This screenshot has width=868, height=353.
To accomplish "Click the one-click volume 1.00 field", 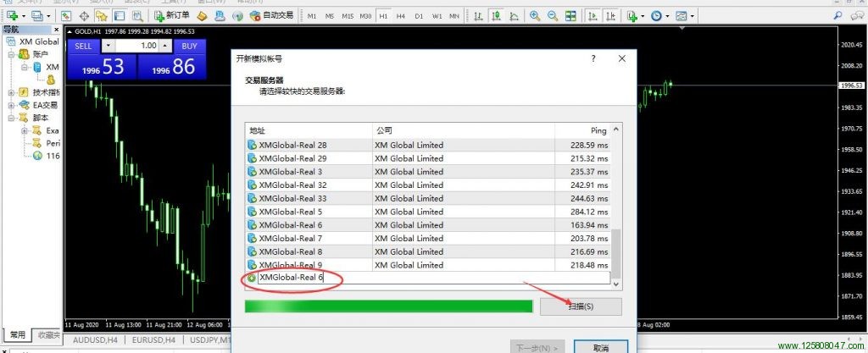I will point(137,46).
